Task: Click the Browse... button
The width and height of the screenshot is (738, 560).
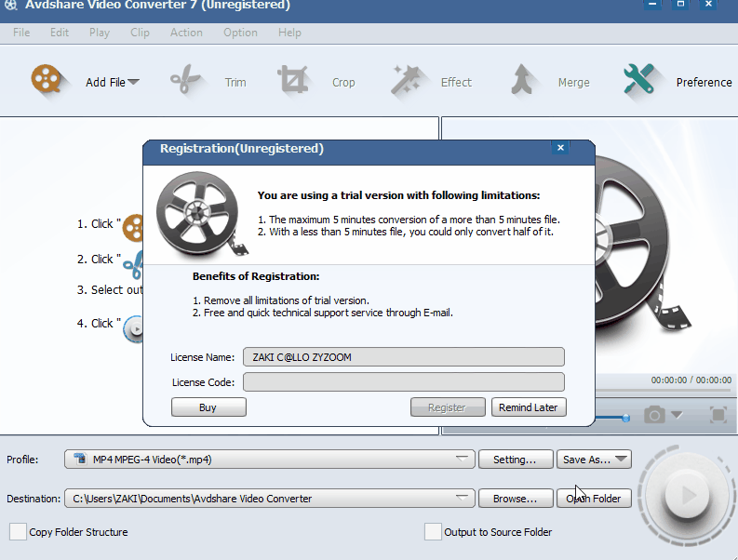Action: [516, 499]
